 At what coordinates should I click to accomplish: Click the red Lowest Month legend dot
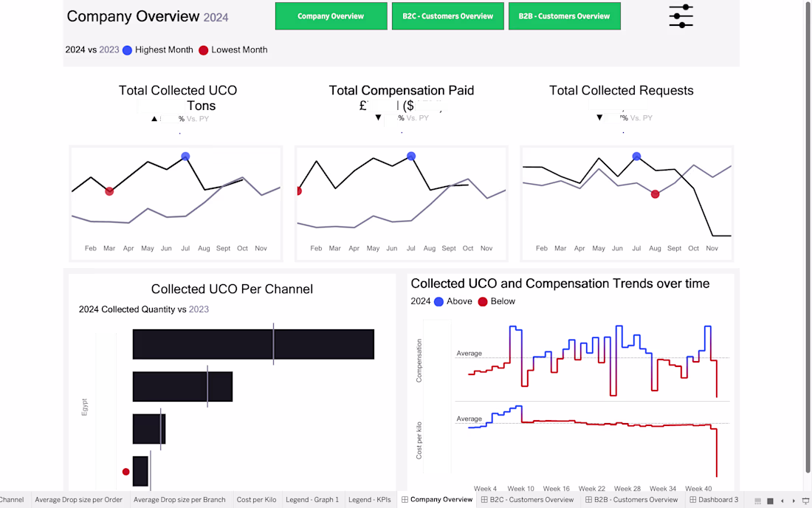(203, 50)
